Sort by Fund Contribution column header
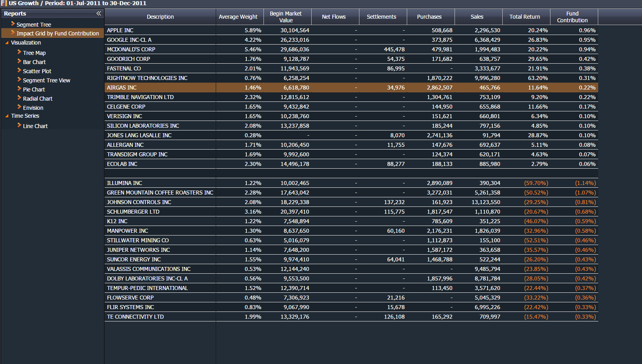The image size is (642, 364). [574, 17]
